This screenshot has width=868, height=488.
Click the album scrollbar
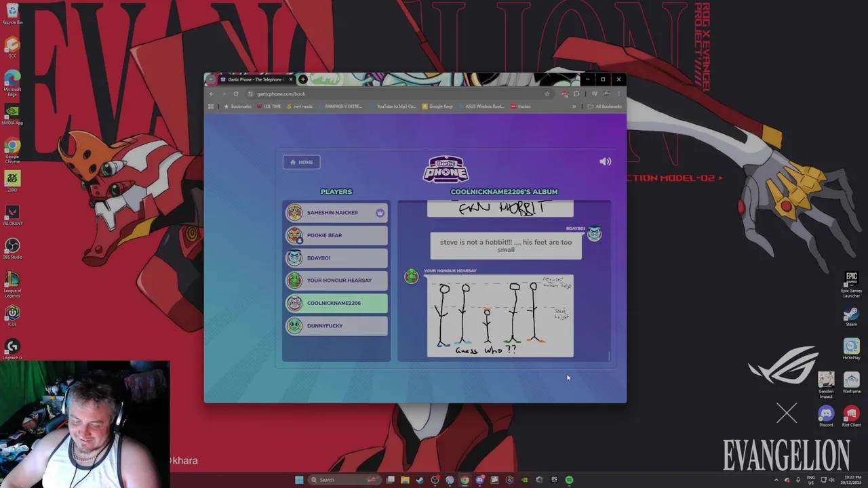point(609,355)
